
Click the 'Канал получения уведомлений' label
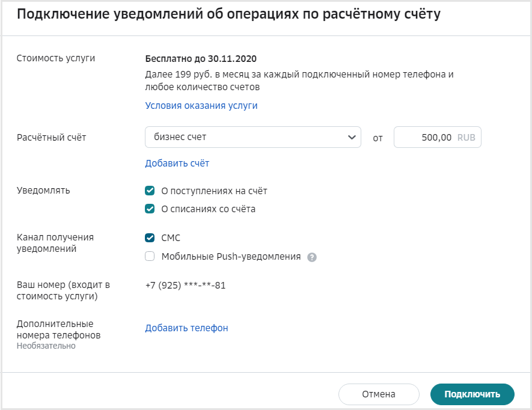coord(55,243)
